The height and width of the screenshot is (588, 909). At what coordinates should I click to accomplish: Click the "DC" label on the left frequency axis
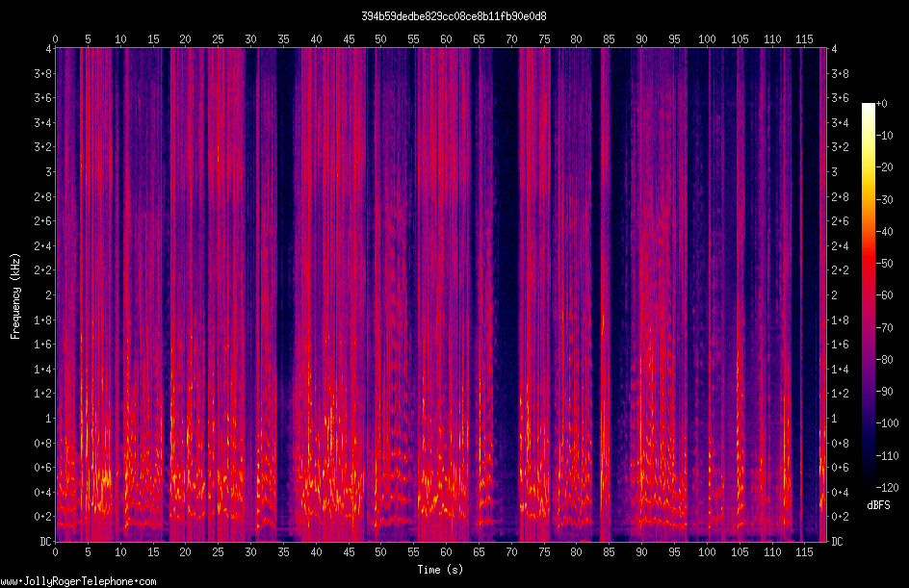45,542
